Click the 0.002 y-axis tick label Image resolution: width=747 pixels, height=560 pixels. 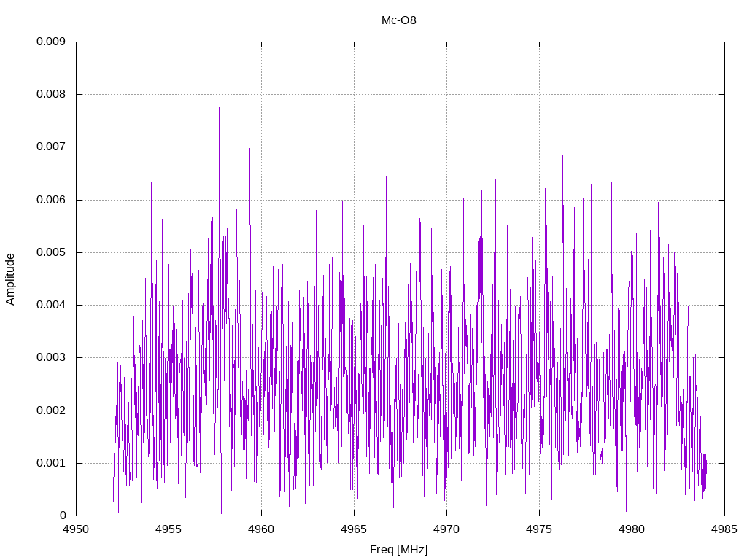51,411
